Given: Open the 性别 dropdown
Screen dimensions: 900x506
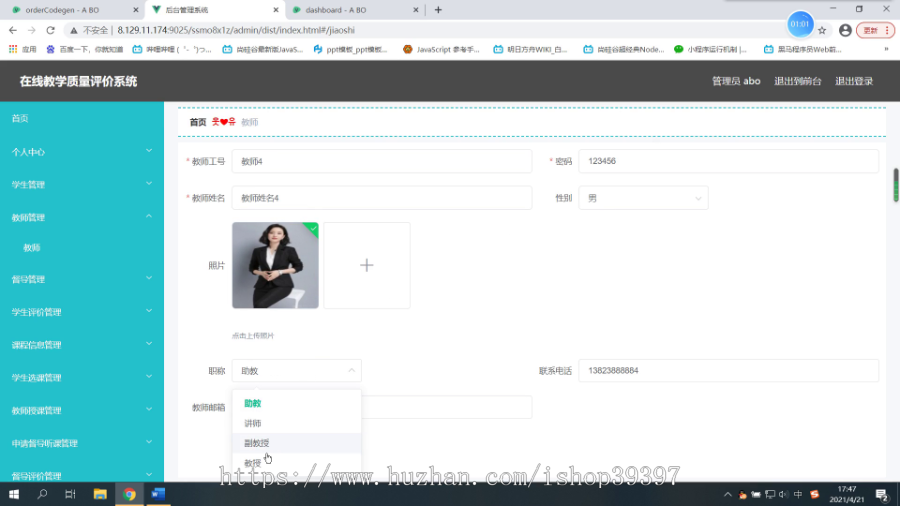Looking at the screenshot, I should pyautogui.click(x=643, y=198).
